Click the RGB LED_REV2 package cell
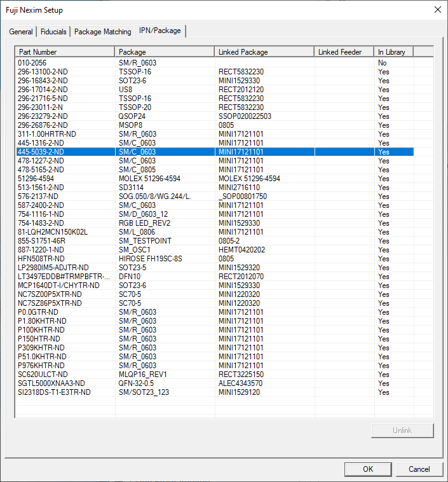 pyautogui.click(x=144, y=223)
